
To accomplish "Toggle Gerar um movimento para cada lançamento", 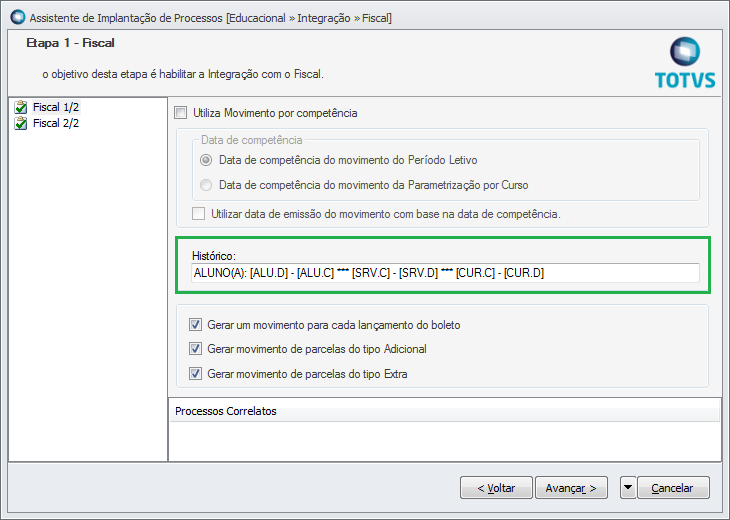I will [x=196, y=324].
